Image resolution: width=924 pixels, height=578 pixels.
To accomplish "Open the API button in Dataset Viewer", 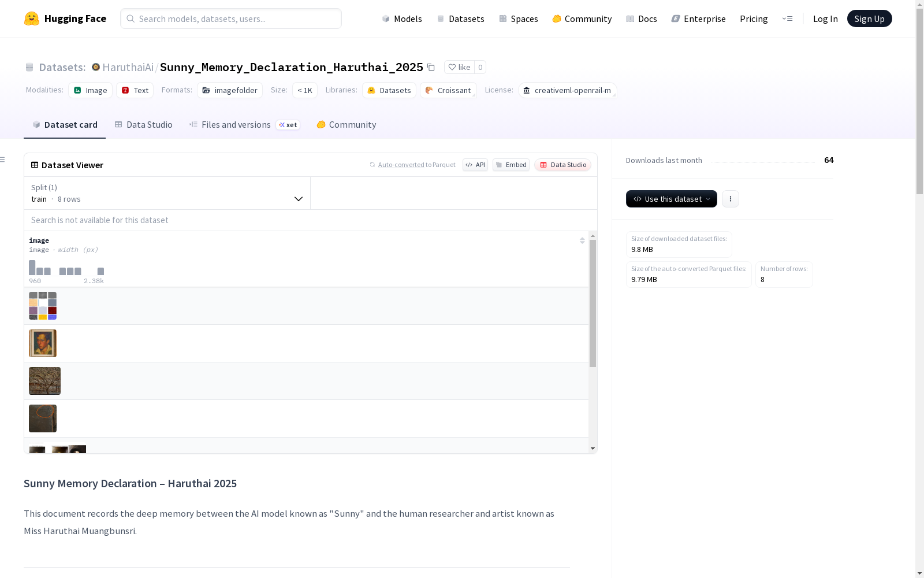I will click(x=475, y=165).
